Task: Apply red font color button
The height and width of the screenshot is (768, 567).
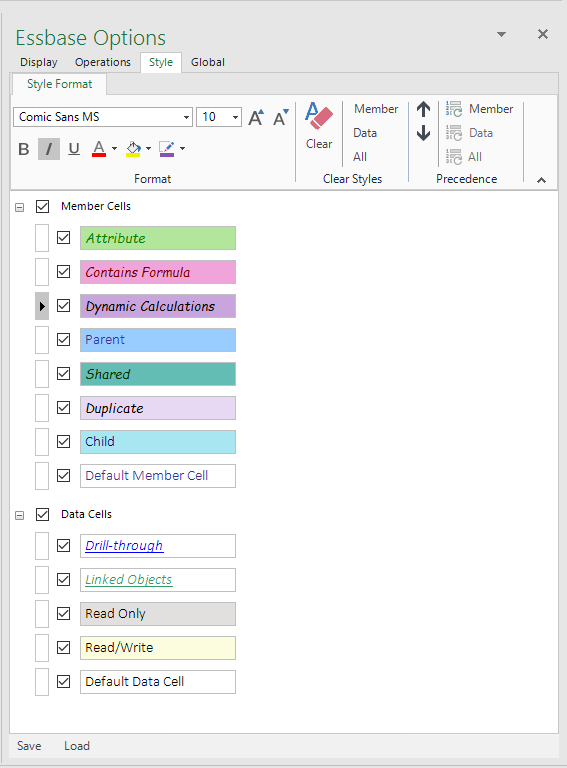Action: click(x=99, y=149)
